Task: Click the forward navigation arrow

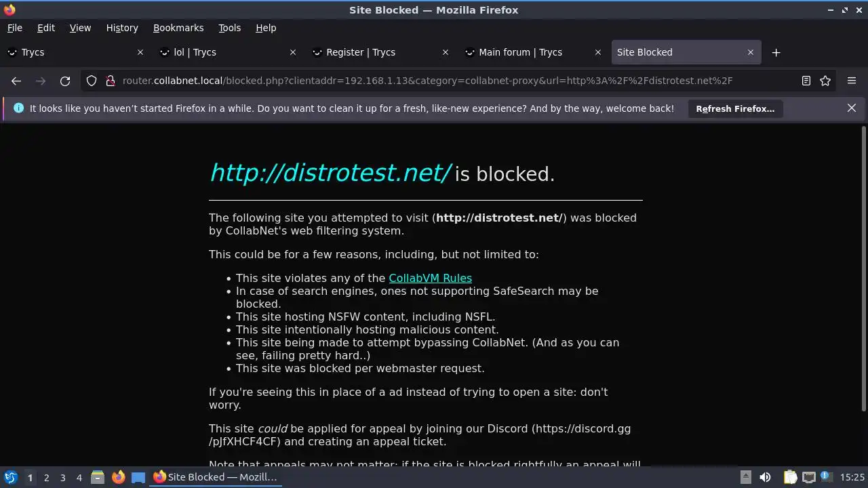Action: 41,81
